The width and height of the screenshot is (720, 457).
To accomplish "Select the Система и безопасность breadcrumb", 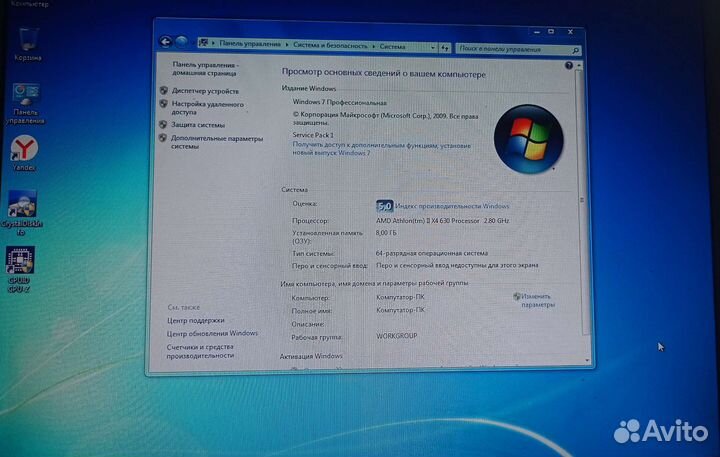I will pyautogui.click(x=330, y=45).
